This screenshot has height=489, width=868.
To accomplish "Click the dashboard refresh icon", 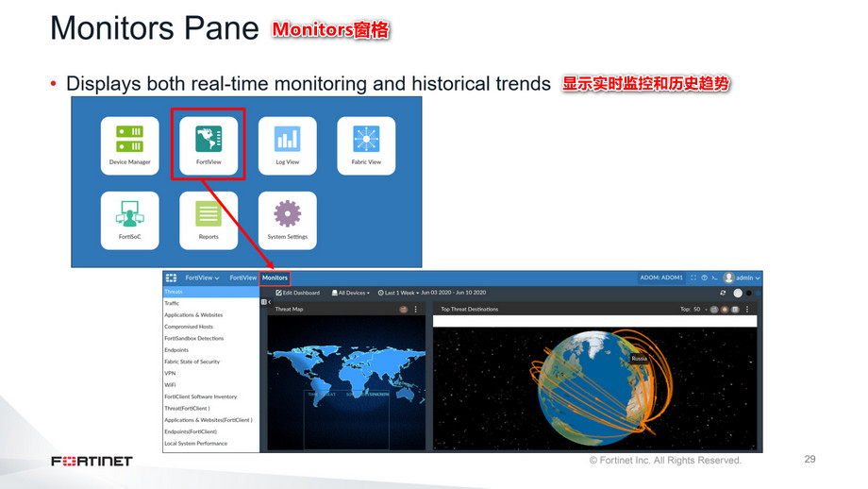I will [x=723, y=293].
